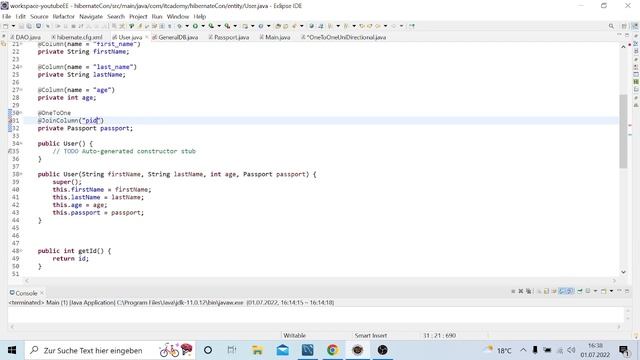
Task: Open the File menu
Action: click(7, 16)
